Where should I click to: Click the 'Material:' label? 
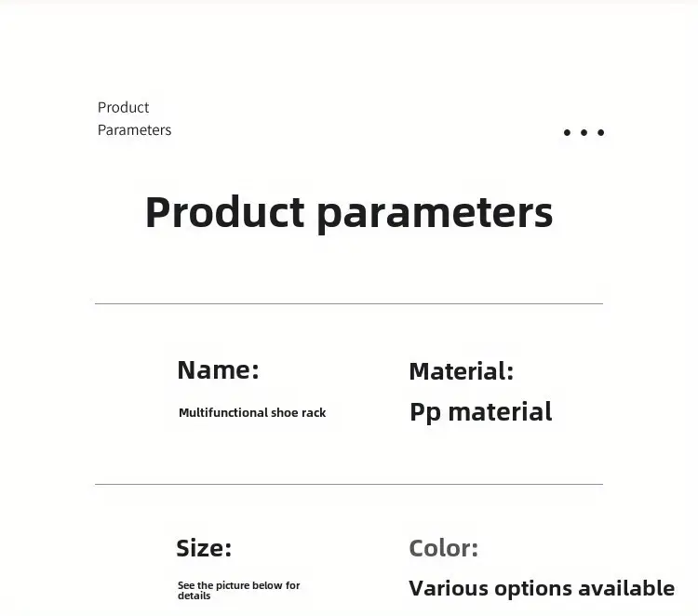462,371
